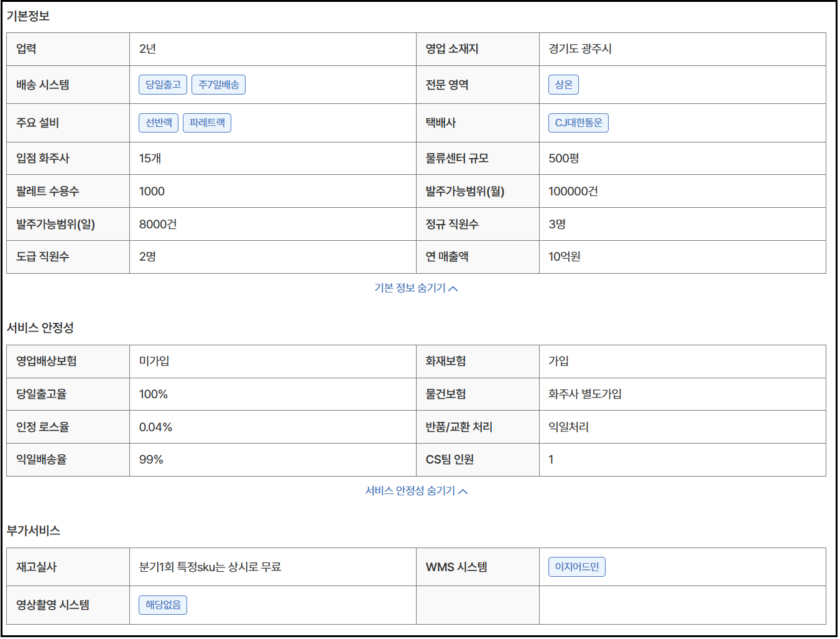840x639 pixels.
Task: Click the 주요 설비 row label
Action: click(x=37, y=123)
